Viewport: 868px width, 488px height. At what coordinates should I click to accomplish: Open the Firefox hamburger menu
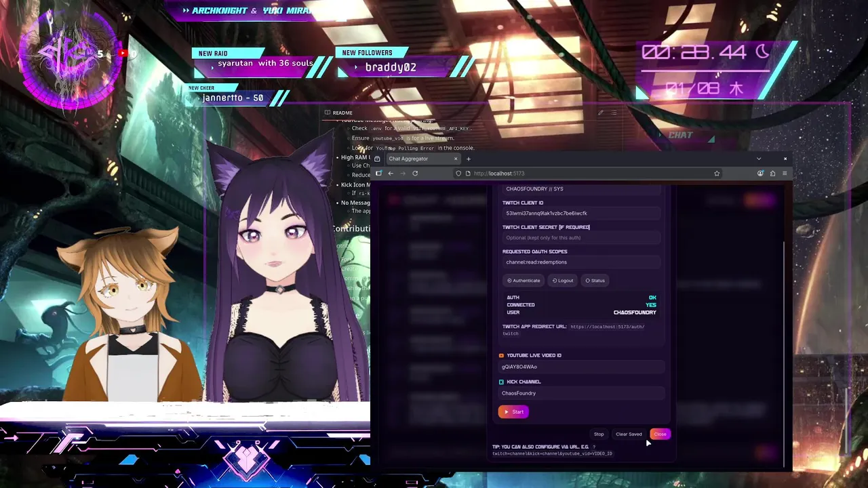785,174
